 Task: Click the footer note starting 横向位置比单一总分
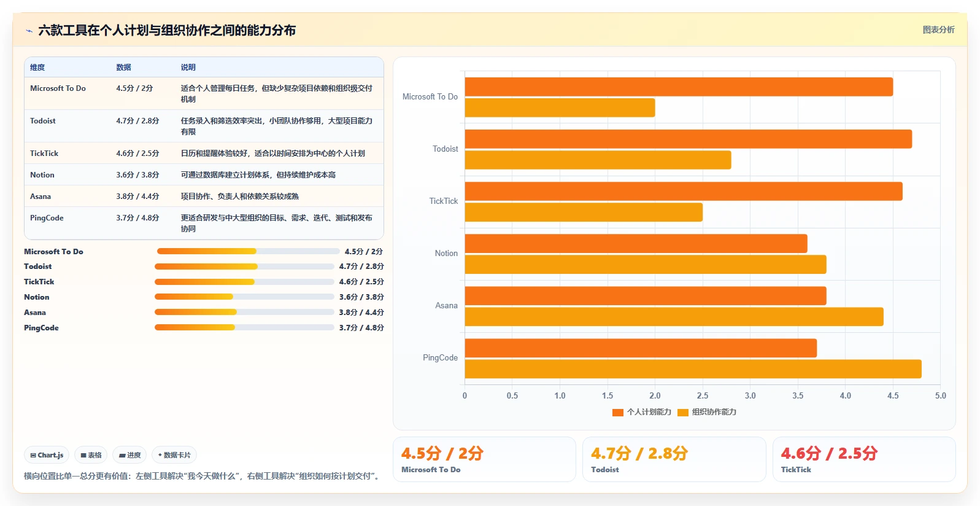tap(203, 476)
